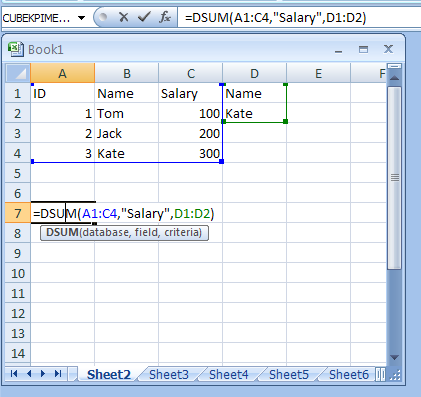421x397 pixels.
Task: Cancel the formula entry with X icon
Action: click(124, 17)
